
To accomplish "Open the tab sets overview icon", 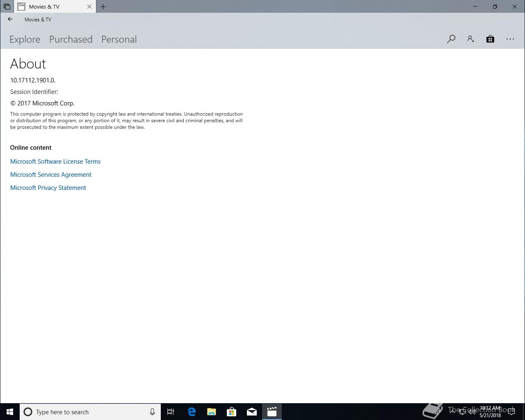I will click(7, 7).
